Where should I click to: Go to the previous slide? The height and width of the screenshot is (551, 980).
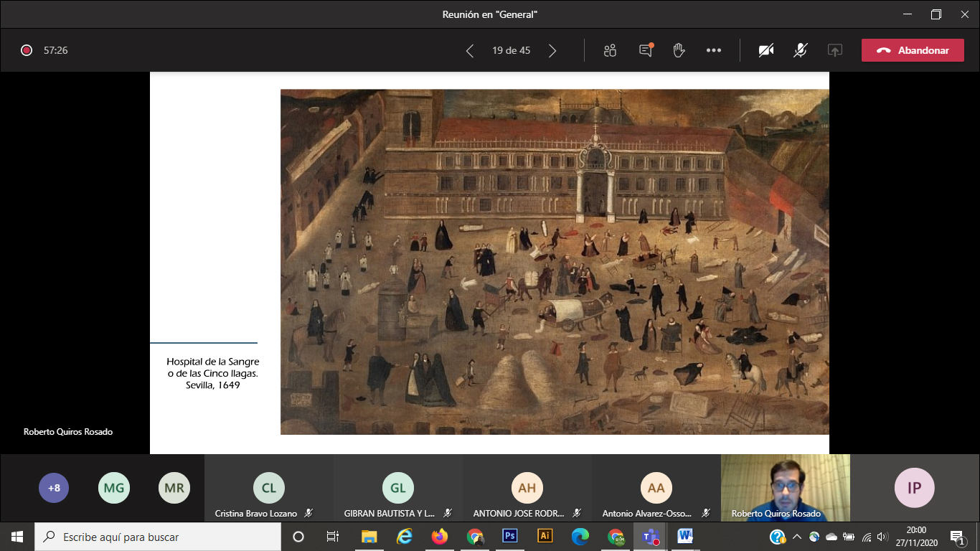coord(470,50)
